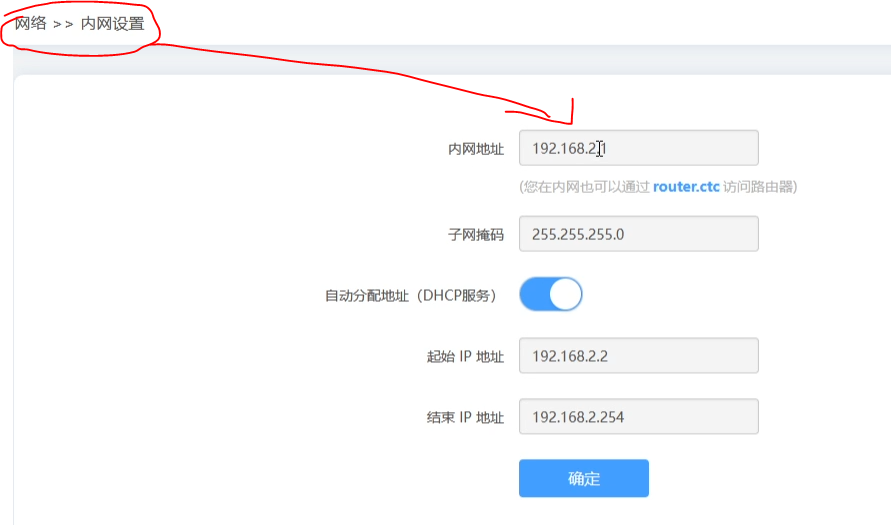
Task: Click the 网络 breadcrumb item
Action: coord(31,24)
